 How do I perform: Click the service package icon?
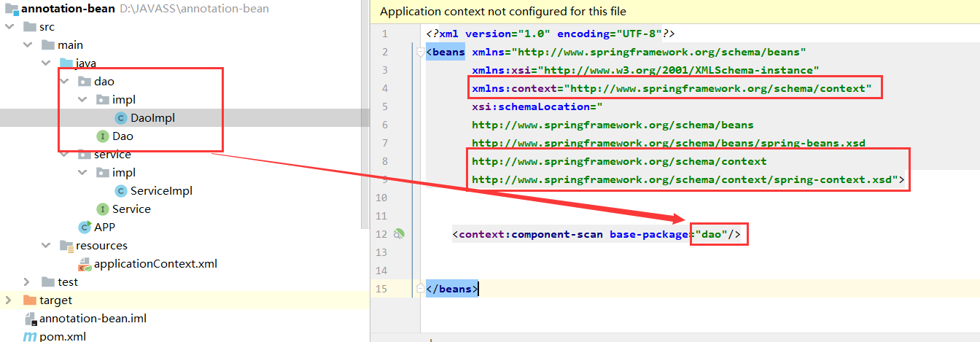pyautogui.click(x=84, y=155)
